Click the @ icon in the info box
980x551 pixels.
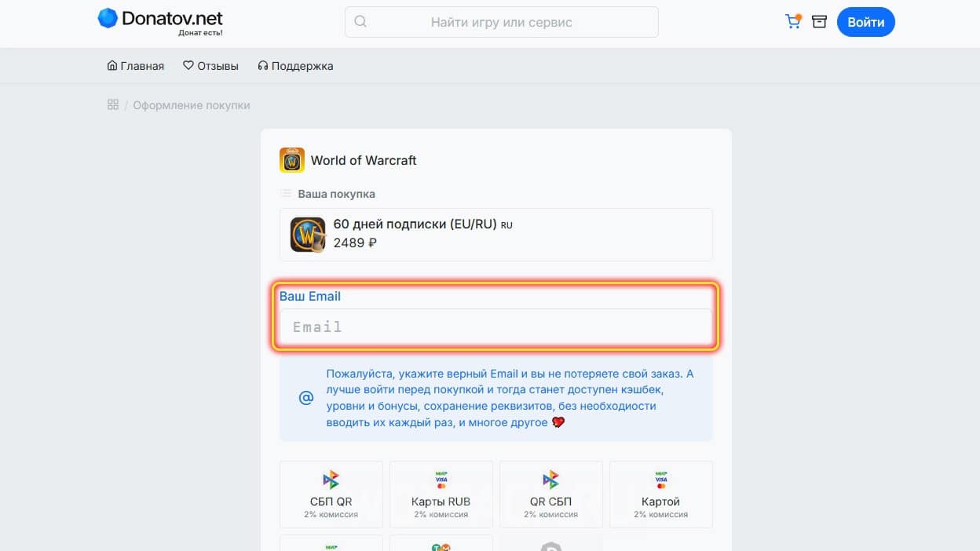[x=306, y=398]
